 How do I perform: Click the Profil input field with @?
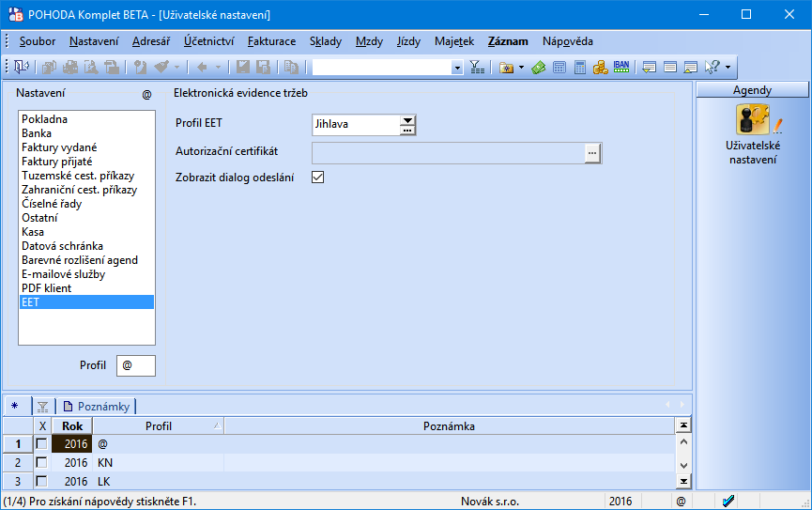pyautogui.click(x=136, y=365)
